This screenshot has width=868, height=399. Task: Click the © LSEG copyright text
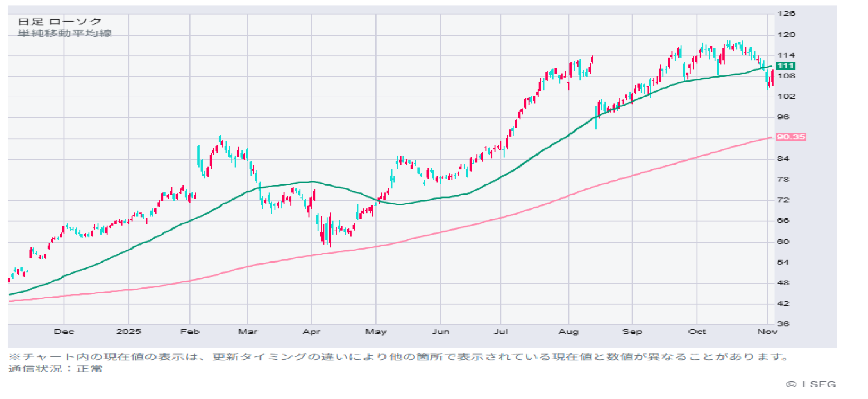(811, 384)
